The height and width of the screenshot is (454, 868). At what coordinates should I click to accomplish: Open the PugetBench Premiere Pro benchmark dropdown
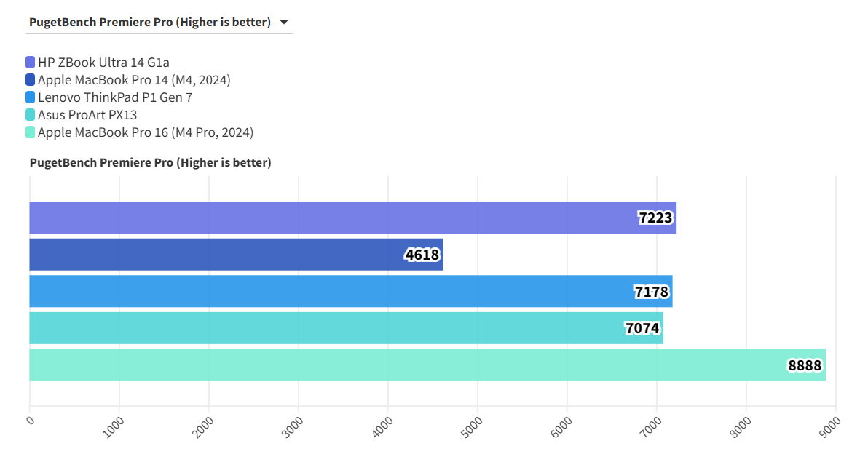[x=149, y=23]
